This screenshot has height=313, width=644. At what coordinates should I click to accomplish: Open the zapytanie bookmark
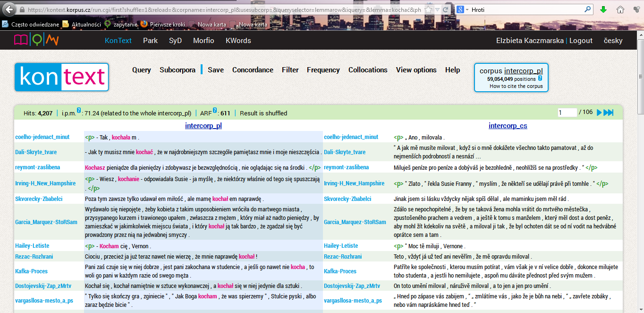pyautogui.click(x=120, y=24)
